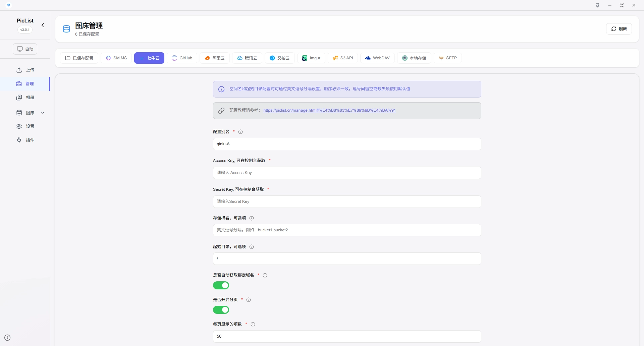Select the 七牛云 tab

(149, 58)
